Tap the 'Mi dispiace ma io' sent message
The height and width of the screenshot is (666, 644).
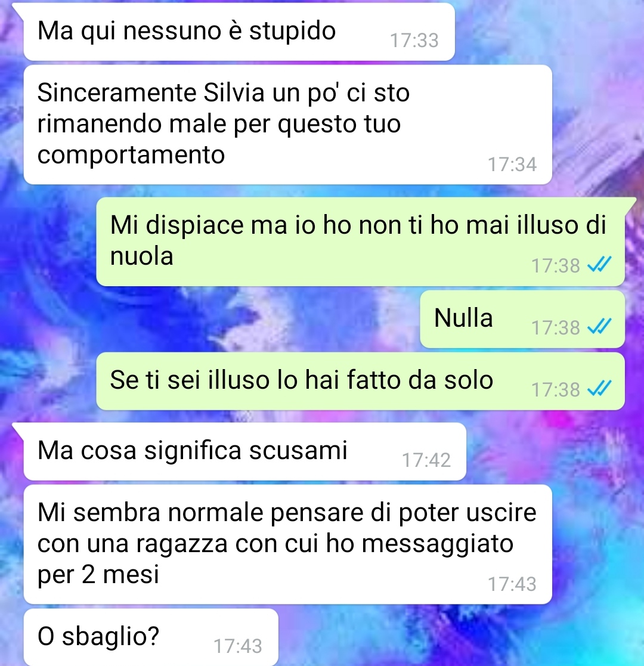[360, 241]
